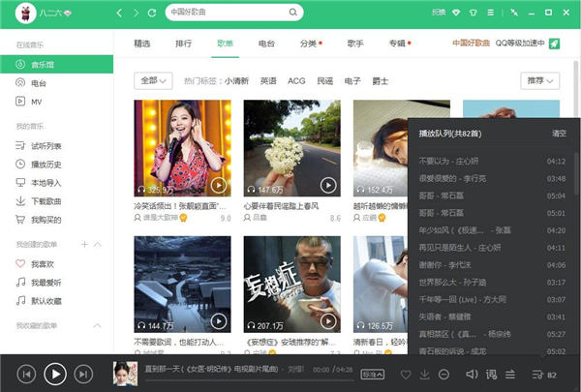
Task: Go forward with the right arrow icon
Action: click(136, 13)
